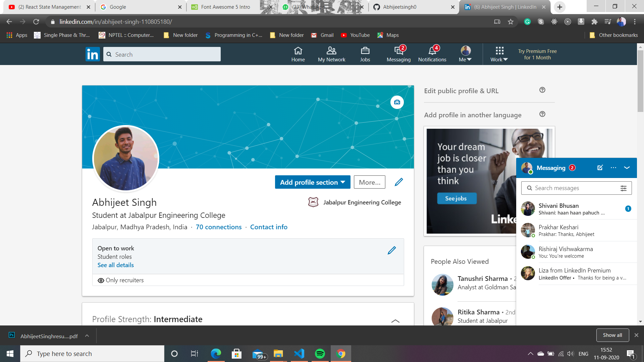Viewport: 644px width, 362px height.
Task: Expand the Me dropdown menu
Action: [x=466, y=54]
